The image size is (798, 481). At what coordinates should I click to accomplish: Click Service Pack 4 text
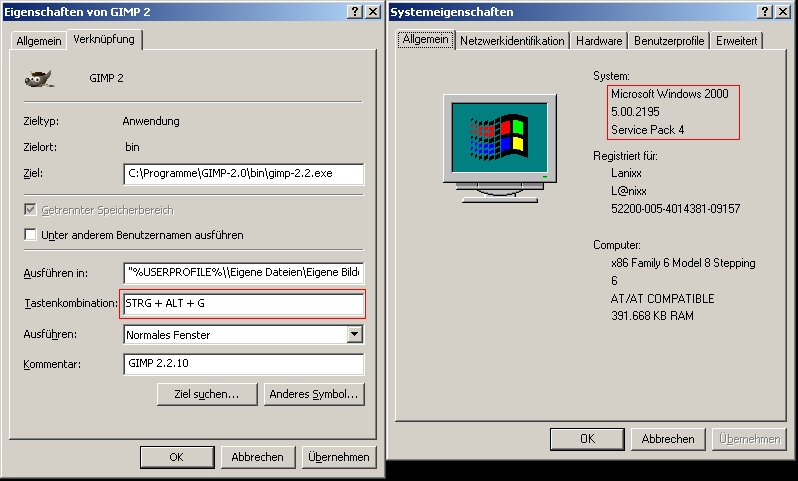coord(647,130)
